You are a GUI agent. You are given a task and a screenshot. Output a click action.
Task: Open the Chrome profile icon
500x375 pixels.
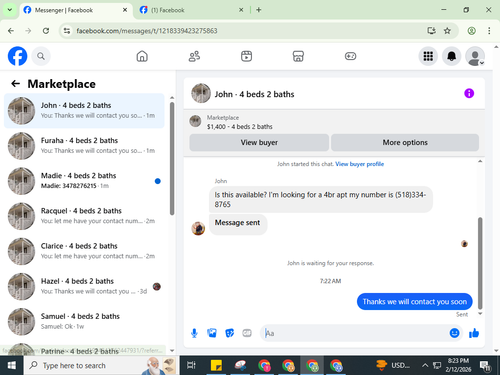pos(471,31)
